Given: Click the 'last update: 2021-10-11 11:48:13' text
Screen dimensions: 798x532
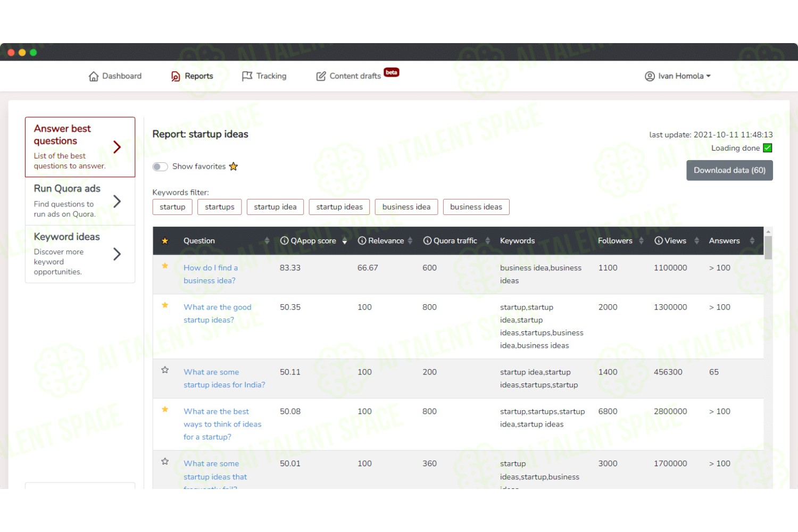Looking at the screenshot, I should click(711, 135).
